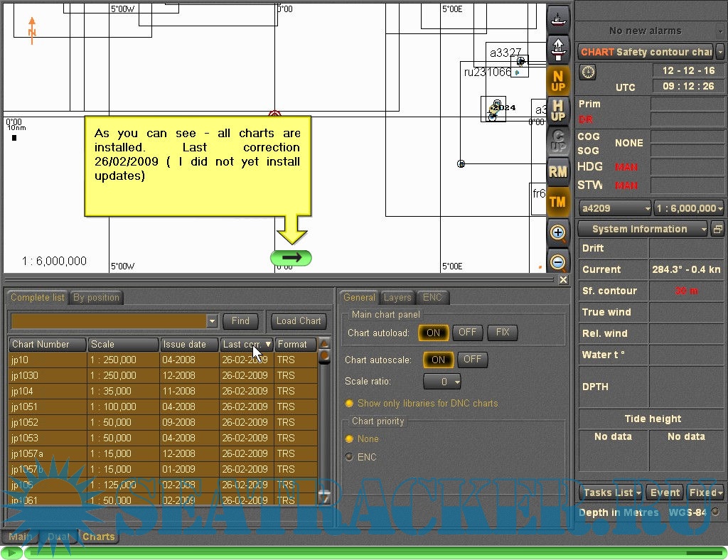The height and width of the screenshot is (560, 728).
Task: Select Head Up (H UP) orientation
Action: (x=558, y=111)
